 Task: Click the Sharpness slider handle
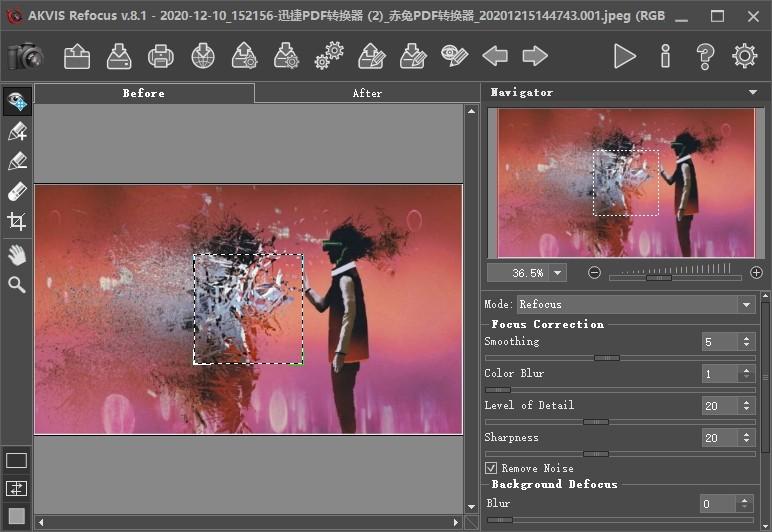[596, 454]
